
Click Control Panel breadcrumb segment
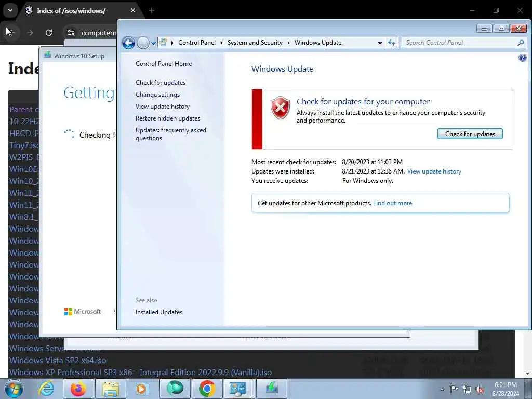(197, 43)
